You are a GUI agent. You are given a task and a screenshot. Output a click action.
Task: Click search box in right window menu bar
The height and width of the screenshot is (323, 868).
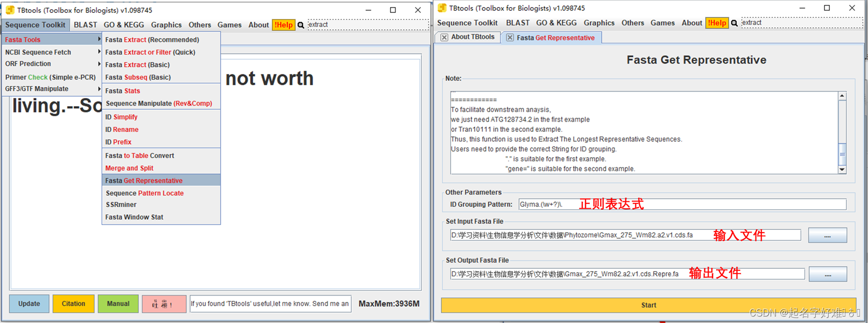[x=802, y=23]
